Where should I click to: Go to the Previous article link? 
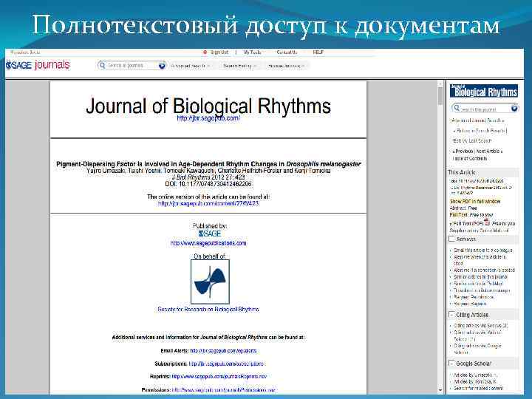coord(463,151)
